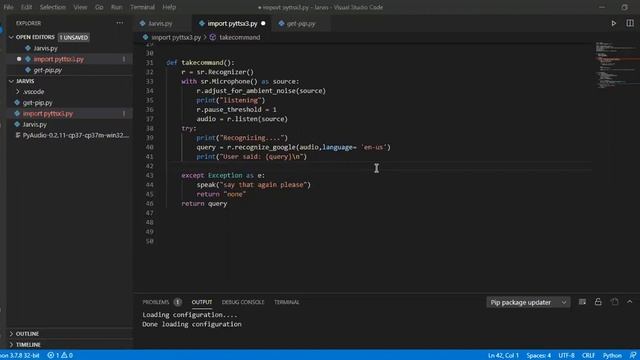Minimize the VS Code window

tap(602, 7)
